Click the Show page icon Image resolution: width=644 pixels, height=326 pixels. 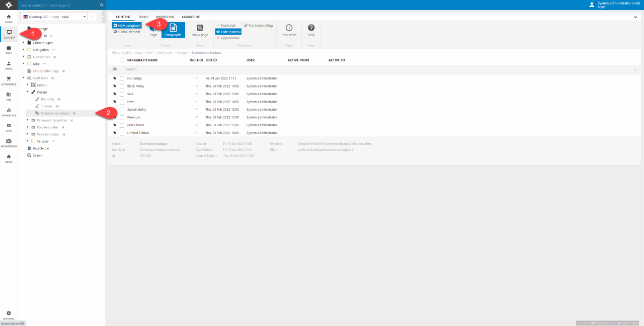point(200,30)
